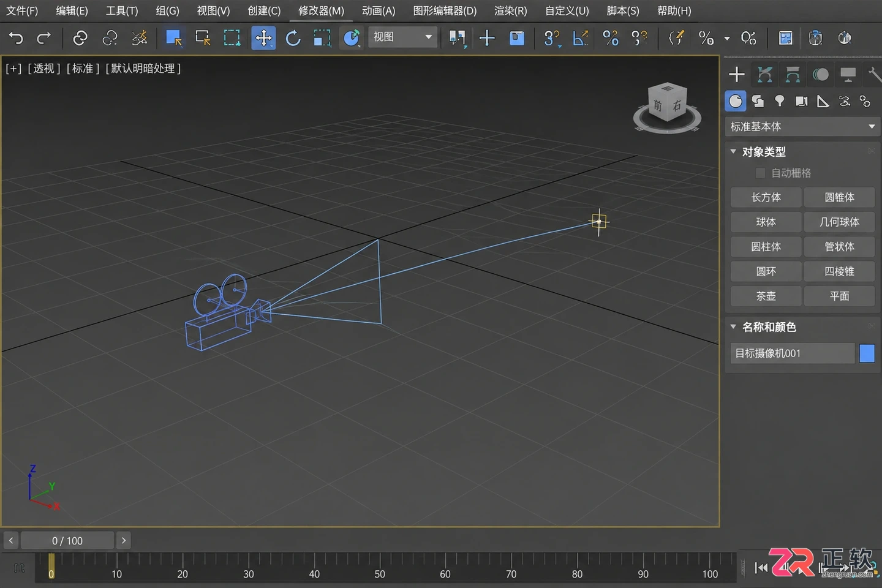Collapse the 对象类型 rollout

(x=733, y=151)
